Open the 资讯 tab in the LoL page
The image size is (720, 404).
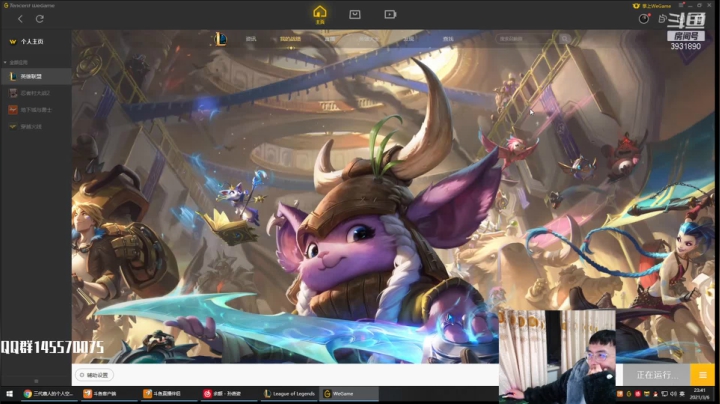point(251,39)
